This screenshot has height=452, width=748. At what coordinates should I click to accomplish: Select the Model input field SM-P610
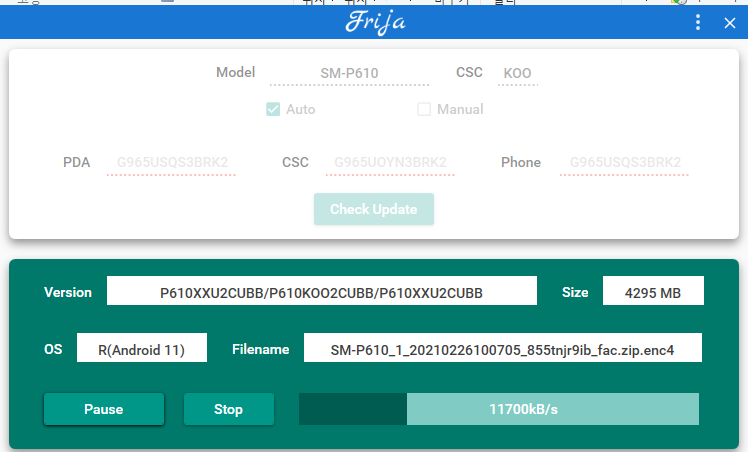(x=349, y=73)
